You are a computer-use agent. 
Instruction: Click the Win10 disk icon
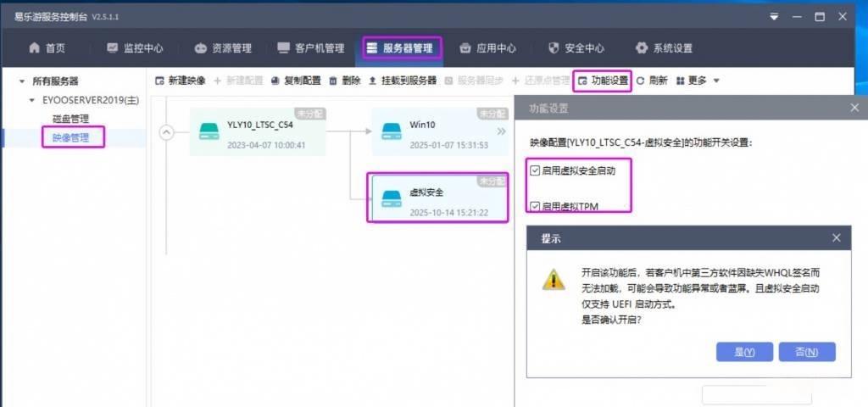tap(392, 131)
